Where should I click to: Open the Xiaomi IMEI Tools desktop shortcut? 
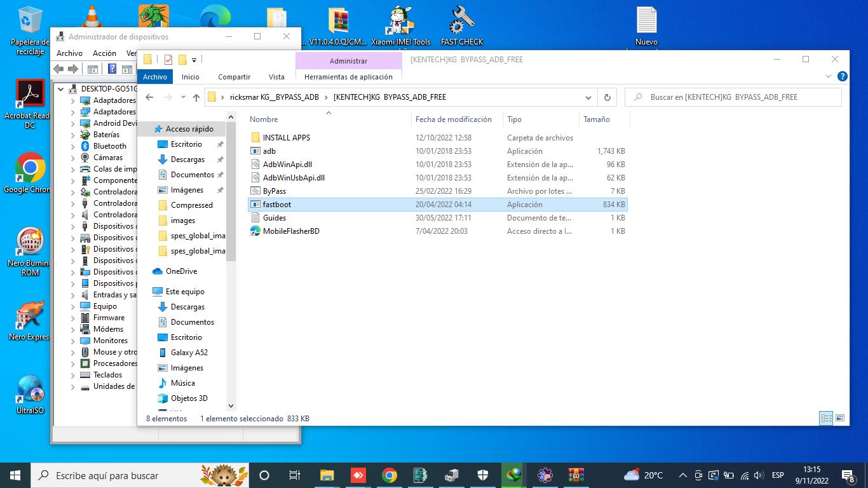(x=400, y=27)
